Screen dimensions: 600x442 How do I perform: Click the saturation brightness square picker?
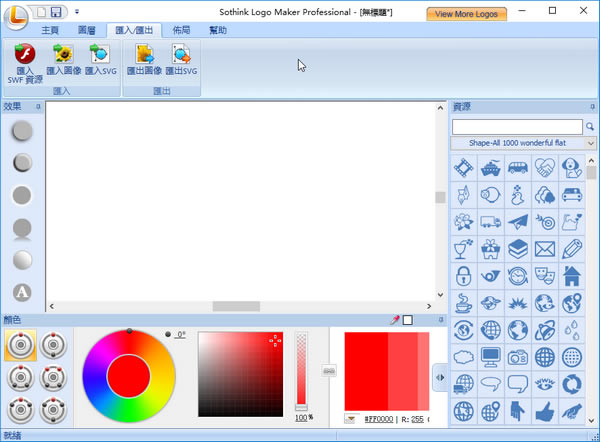[241, 374]
